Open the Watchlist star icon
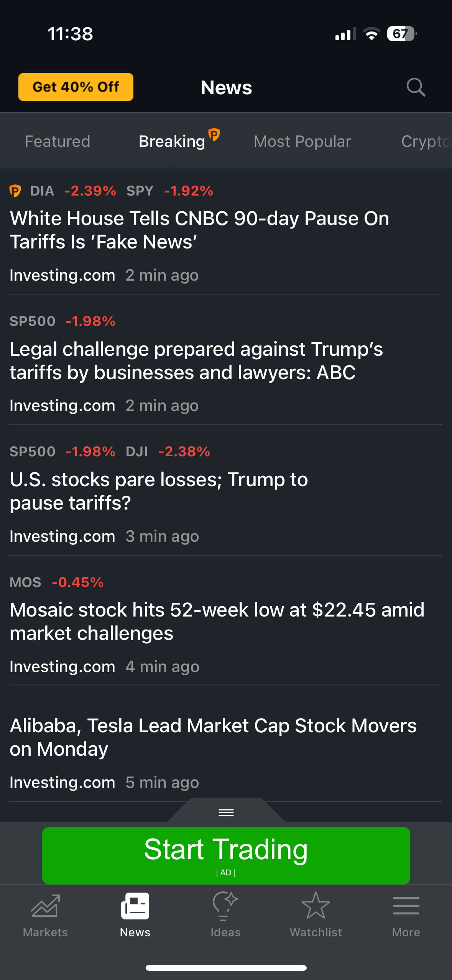Image resolution: width=452 pixels, height=980 pixels. pos(316,906)
